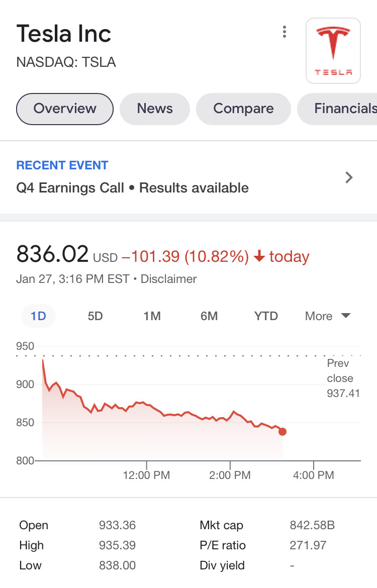Switch to the News tab

[x=155, y=109]
